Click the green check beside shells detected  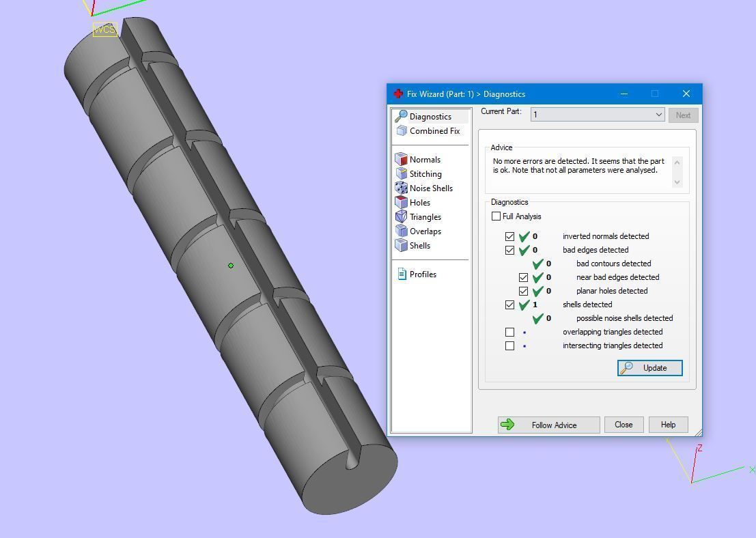524,305
